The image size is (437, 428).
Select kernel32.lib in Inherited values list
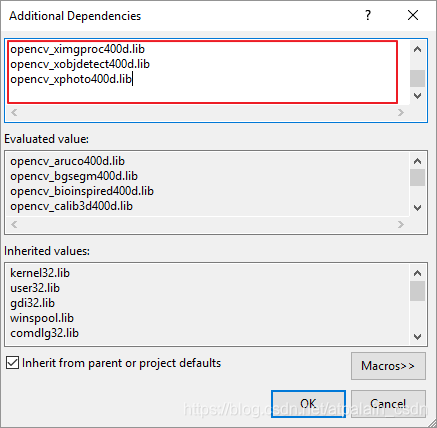[x=40, y=273]
